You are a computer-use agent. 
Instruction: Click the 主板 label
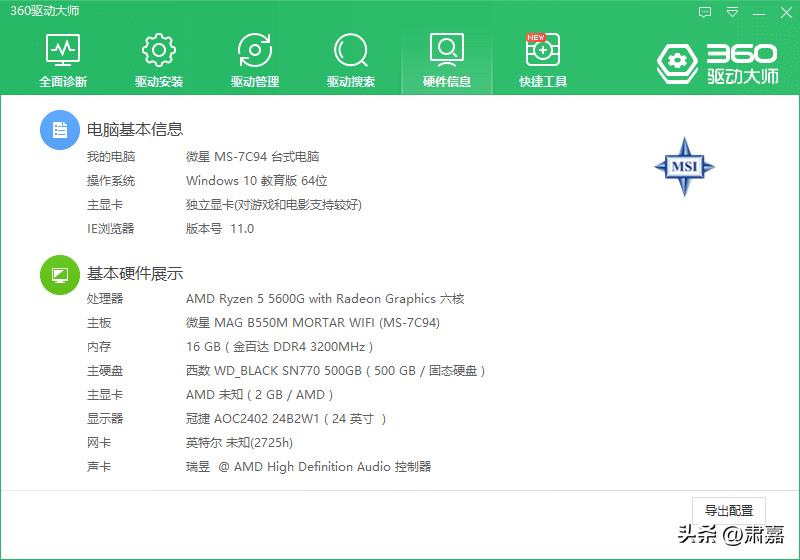(99, 322)
